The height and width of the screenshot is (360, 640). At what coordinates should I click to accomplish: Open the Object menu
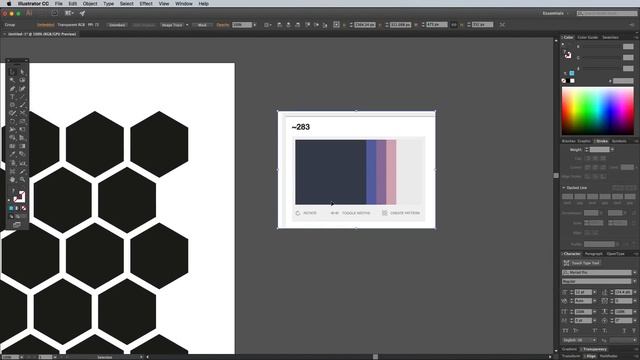(x=90, y=4)
